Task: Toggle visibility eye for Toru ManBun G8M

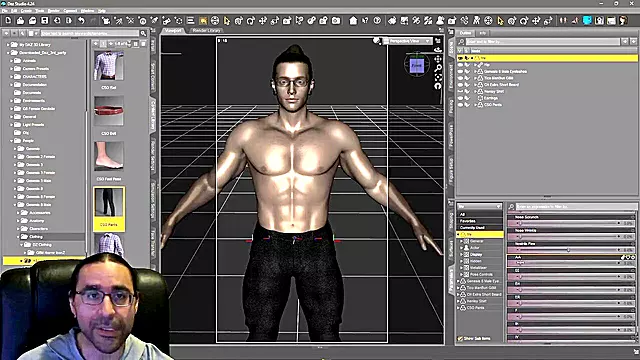Action: (460, 78)
